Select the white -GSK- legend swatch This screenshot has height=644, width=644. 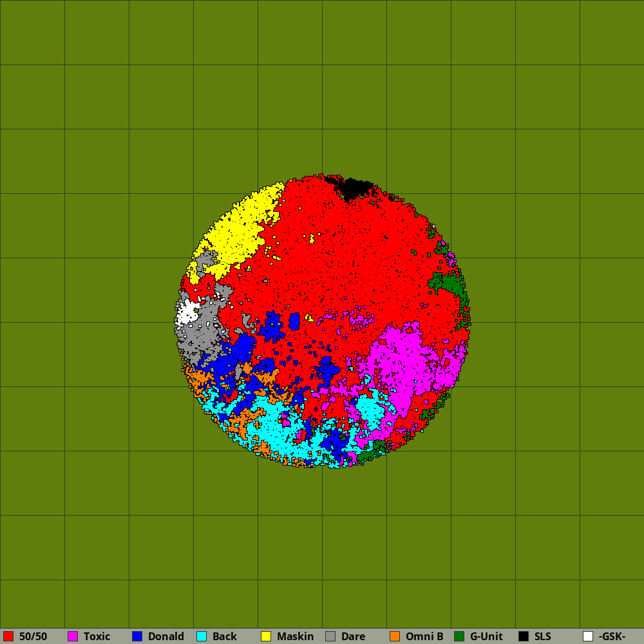point(588,636)
